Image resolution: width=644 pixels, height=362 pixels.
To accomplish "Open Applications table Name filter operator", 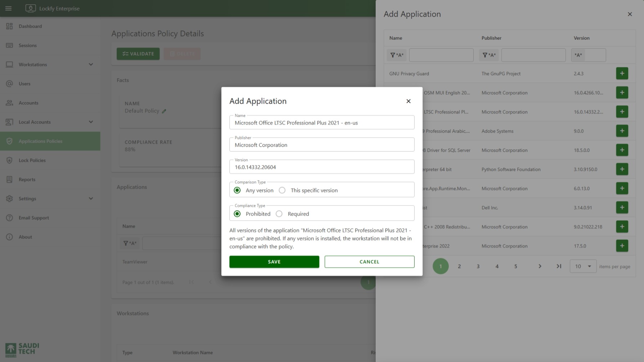I will 130,243.
